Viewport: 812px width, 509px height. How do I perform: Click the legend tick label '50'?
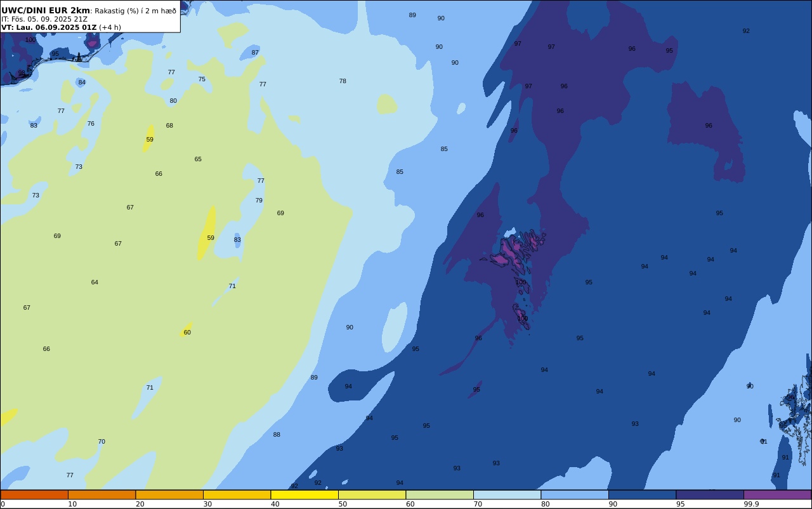click(x=343, y=504)
